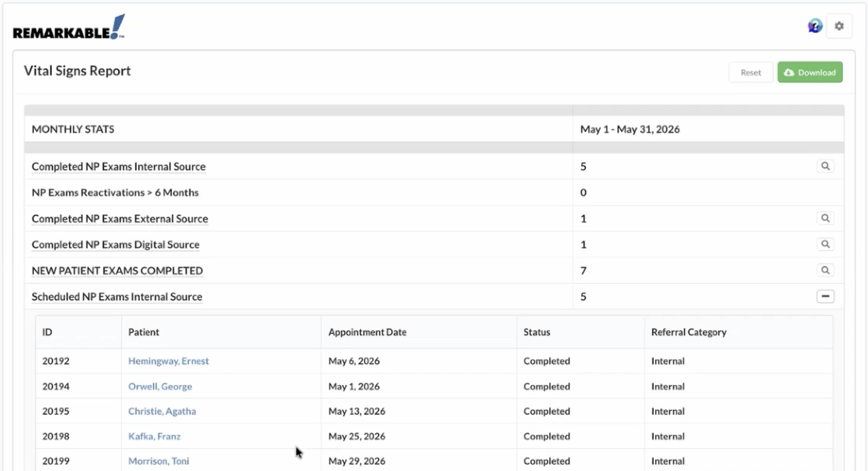
Task: Click the May 1 - May 31, 2026 date range
Action: (630, 129)
